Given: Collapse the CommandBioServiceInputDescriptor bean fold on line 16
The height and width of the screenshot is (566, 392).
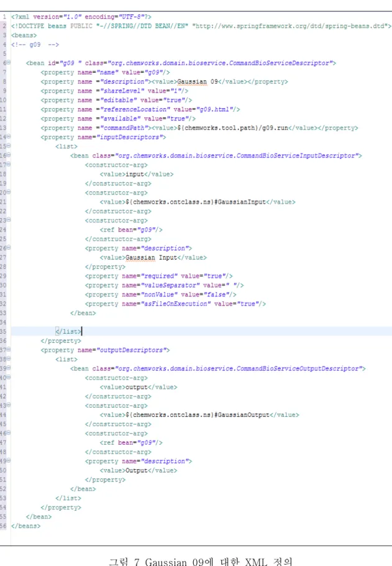Looking at the screenshot, I should [x=9, y=155].
